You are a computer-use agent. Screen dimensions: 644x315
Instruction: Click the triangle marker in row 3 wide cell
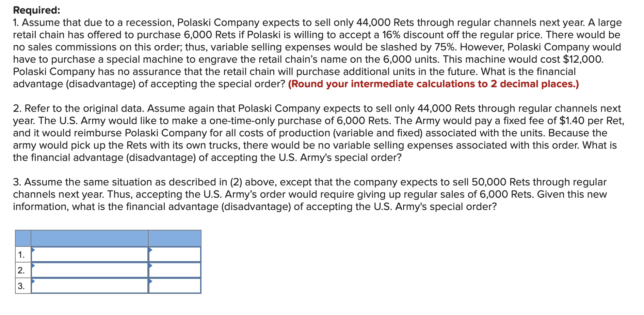(33, 281)
